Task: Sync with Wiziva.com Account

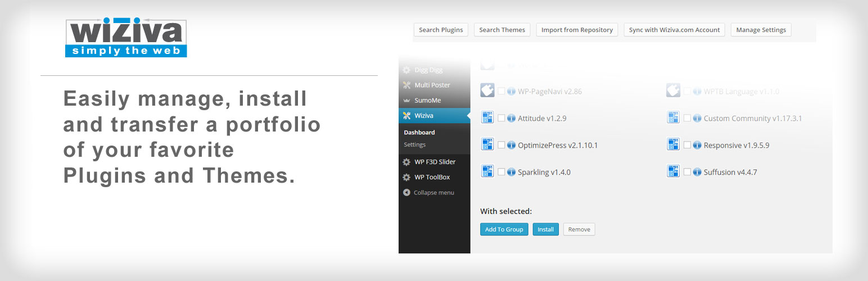Action: tap(674, 30)
